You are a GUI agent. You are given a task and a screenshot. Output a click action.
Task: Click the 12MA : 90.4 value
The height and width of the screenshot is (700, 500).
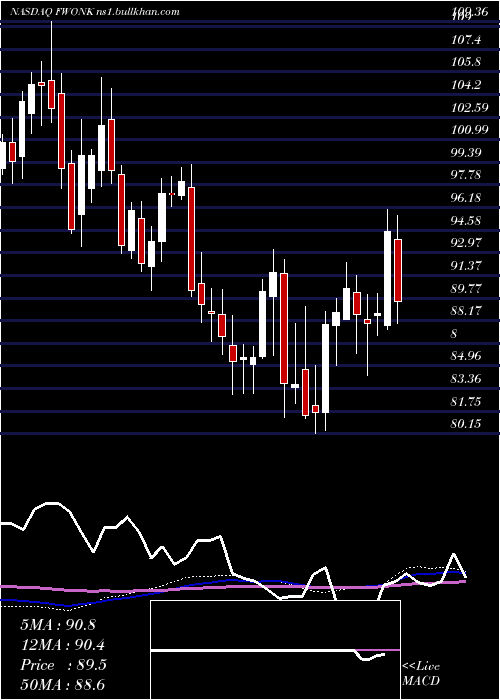pyautogui.click(x=63, y=645)
